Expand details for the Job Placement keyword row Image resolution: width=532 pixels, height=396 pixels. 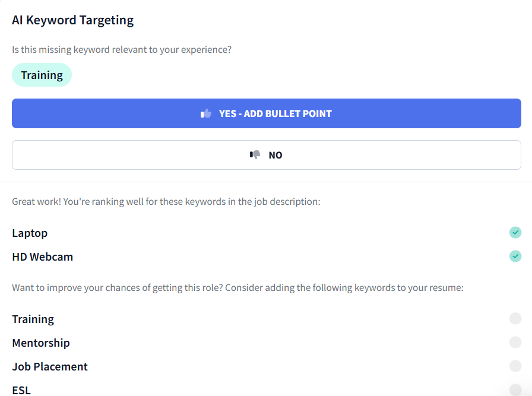tap(50, 366)
